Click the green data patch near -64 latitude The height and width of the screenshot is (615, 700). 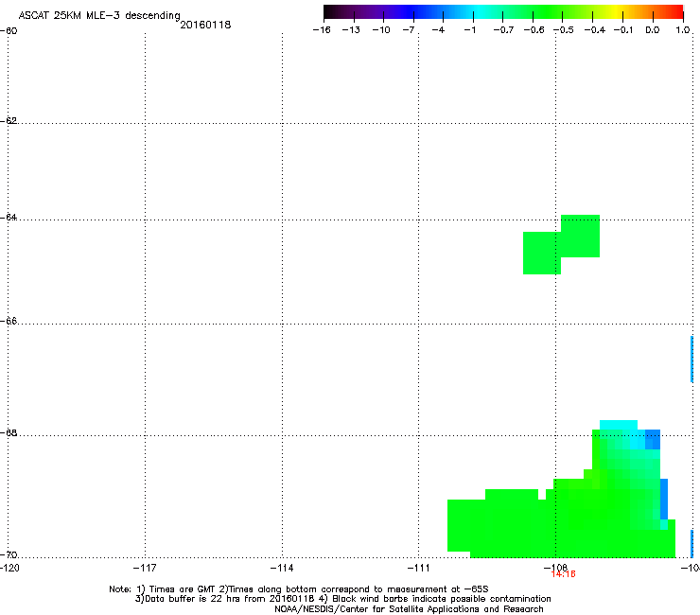point(561,244)
